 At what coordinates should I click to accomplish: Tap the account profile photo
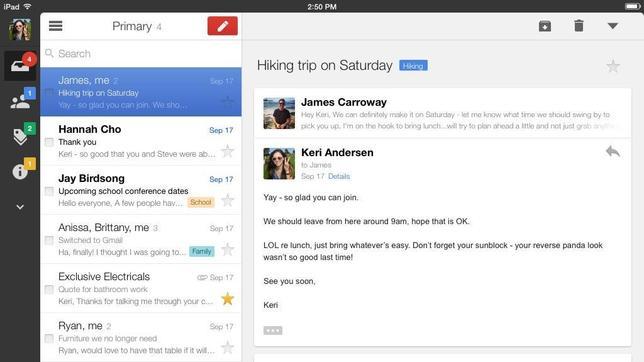tap(20, 30)
